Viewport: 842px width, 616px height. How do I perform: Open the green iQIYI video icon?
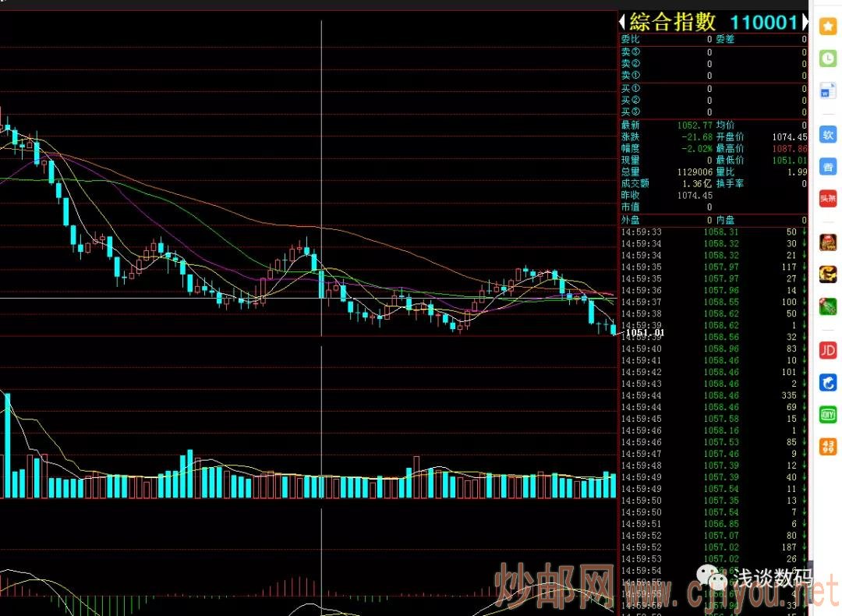point(827,415)
